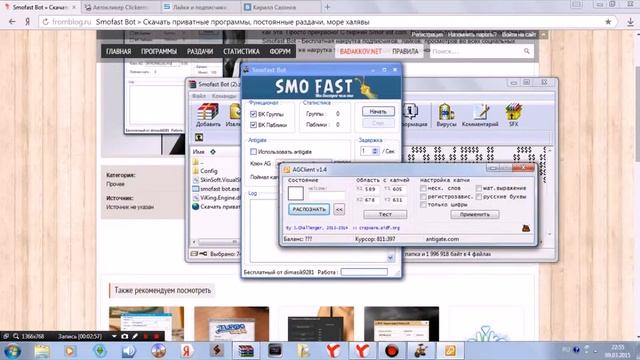Switch to the Автокликер Clickermann browser tab
Screen dimensions: 640x360
[x=120, y=7]
